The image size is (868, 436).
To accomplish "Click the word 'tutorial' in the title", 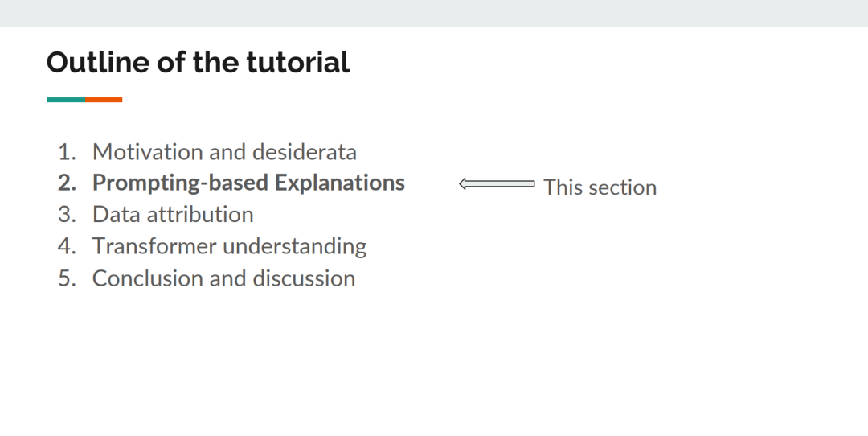I will (298, 61).
